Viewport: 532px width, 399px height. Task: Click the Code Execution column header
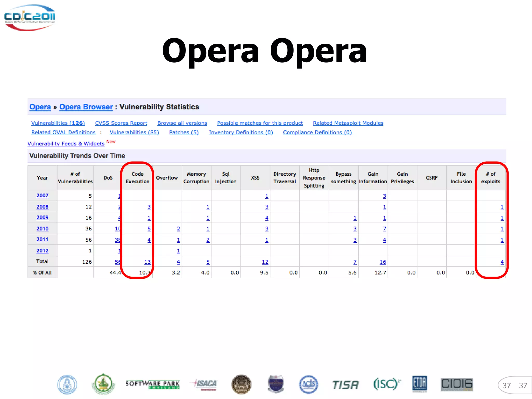(137, 178)
